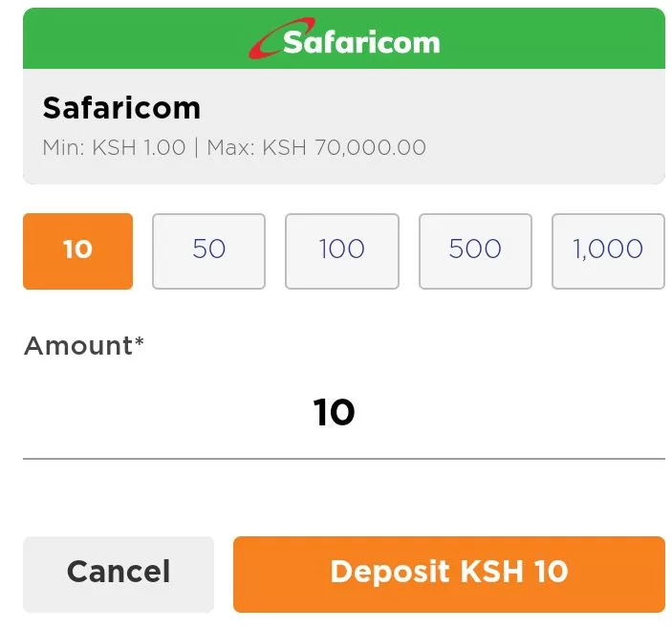Confirm with Deposit KSH 10 button
The width and height of the screenshot is (672, 629).
coord(449,575)
